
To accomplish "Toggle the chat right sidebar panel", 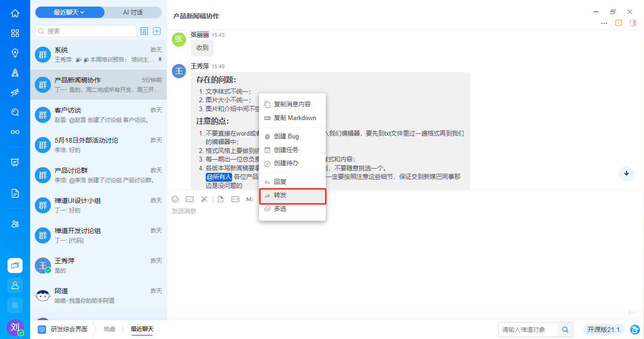I will click(x=633, y=23).
